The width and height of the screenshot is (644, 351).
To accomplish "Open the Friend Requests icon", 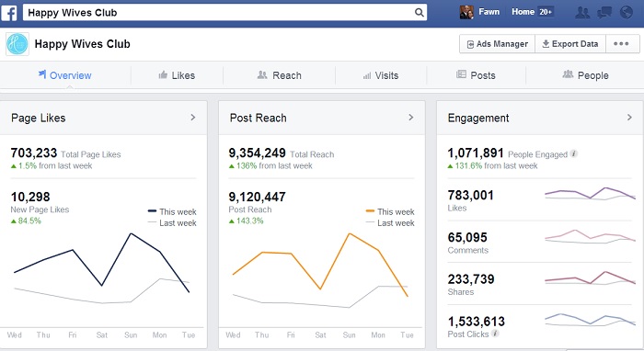I will coord(582,12).
